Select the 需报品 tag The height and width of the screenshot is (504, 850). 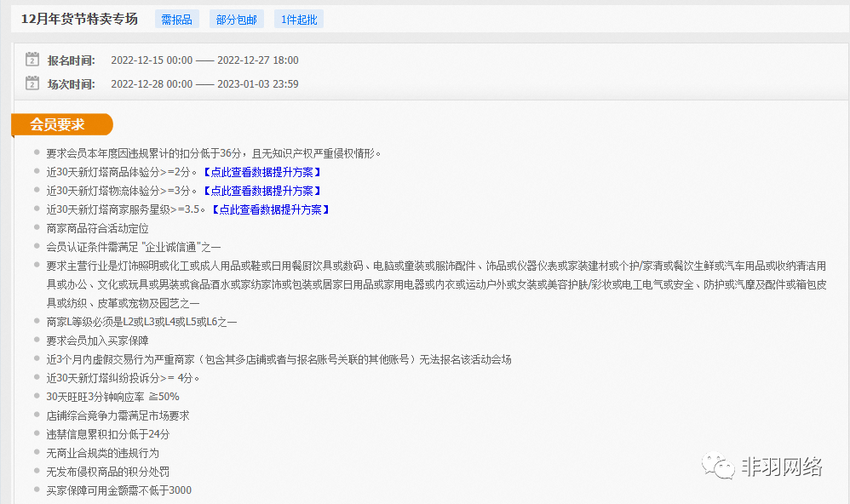click(176, 20)
